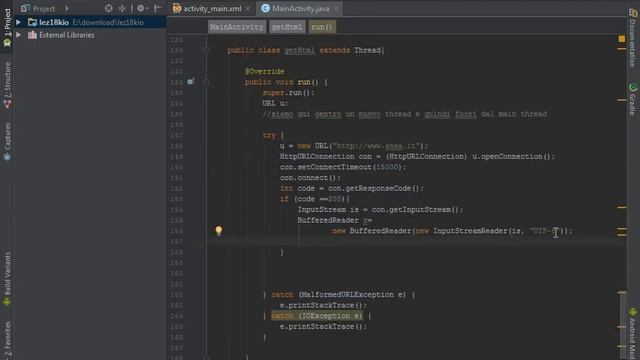Open the 2: Favorites tool window
Image resolution: width=640 pixels, height=360 pixels.
point(7,340)
